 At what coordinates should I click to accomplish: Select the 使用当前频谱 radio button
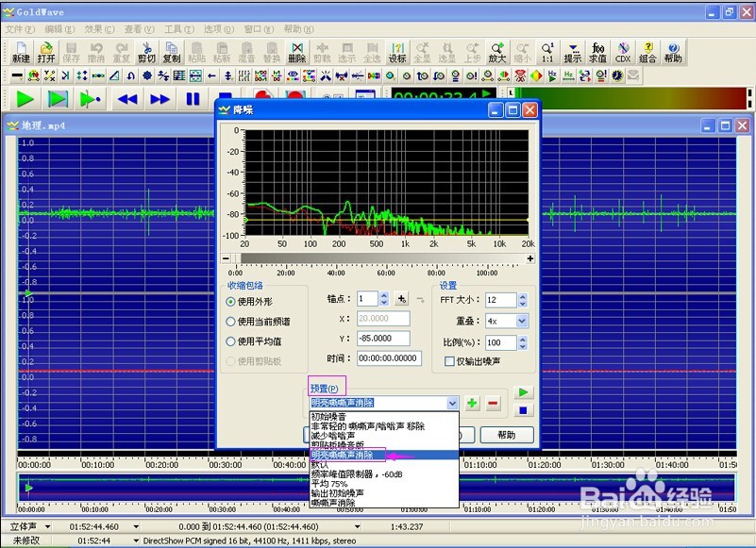[230, 322]
